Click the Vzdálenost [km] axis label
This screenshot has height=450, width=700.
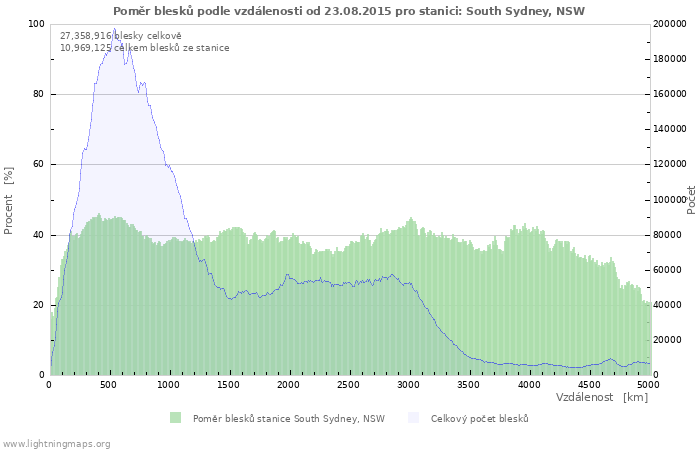601,397
